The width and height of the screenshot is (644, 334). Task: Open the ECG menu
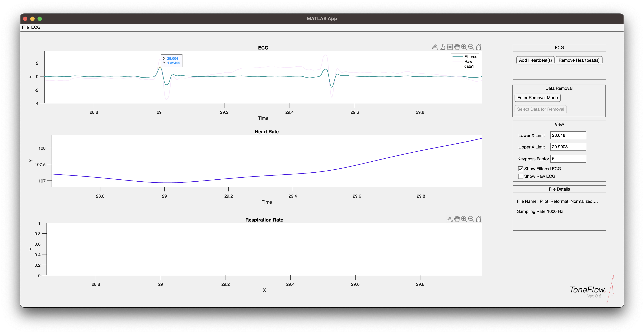(x=36, y=27)
